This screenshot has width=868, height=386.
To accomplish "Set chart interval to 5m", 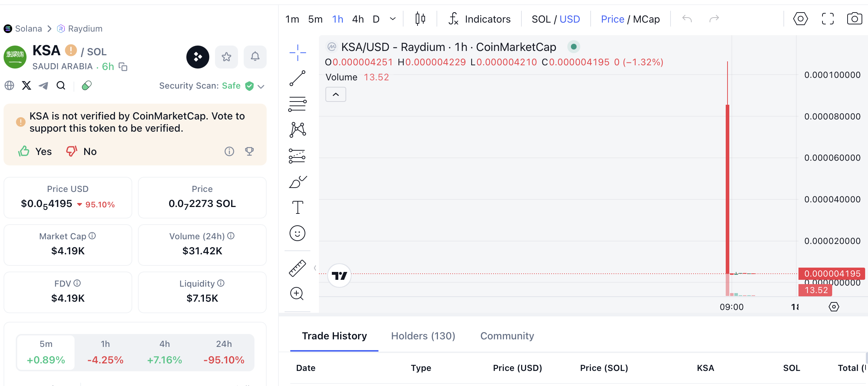I will 315,19.
